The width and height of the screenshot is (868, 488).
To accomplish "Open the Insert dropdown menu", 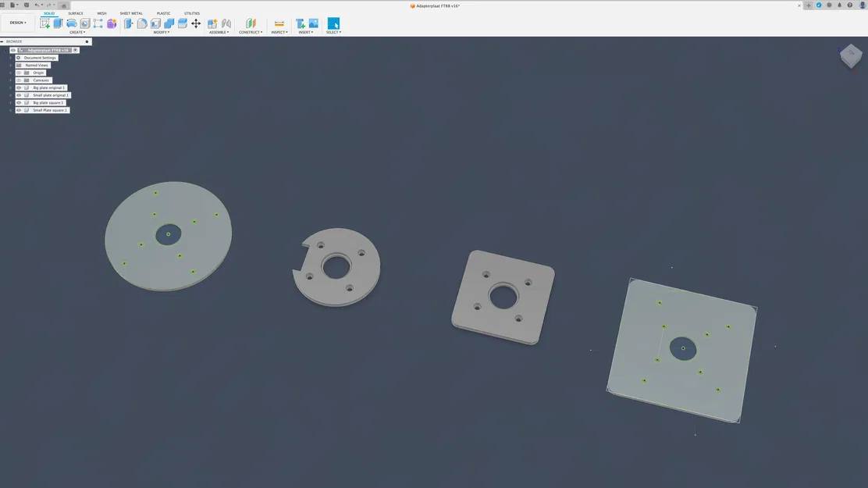I will point(305,32).
